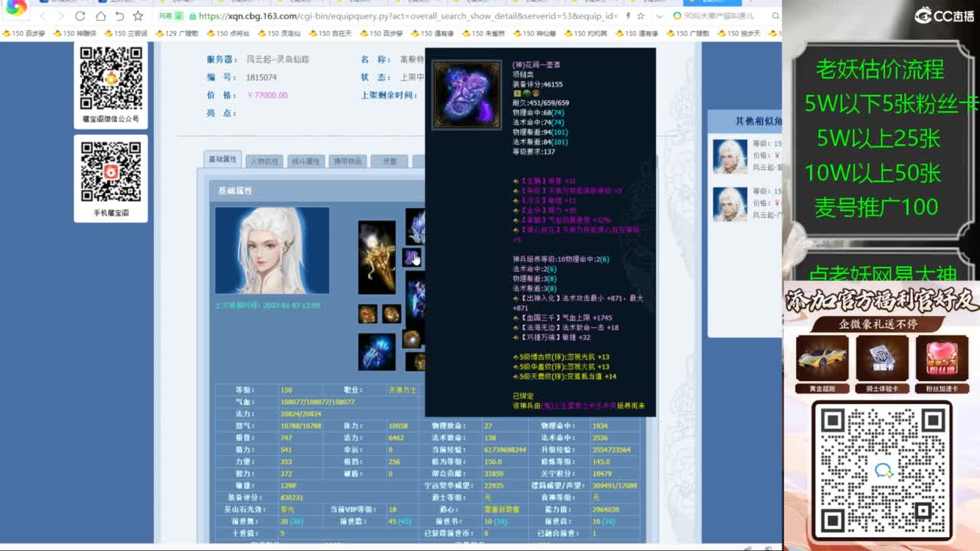The width and height of the screenshot is (980, 551).
Task: Open the 150 神雕侠 bookmark
Action: (74, 34)
